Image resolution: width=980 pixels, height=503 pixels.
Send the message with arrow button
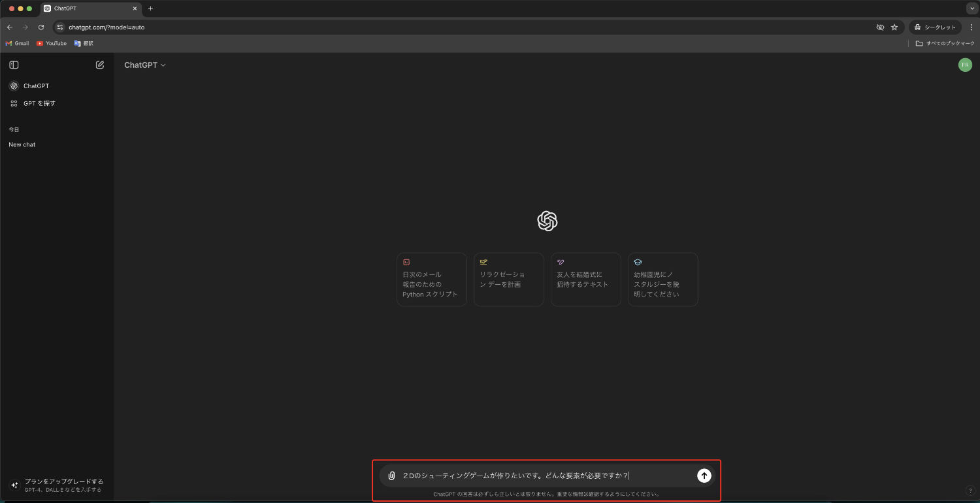click(x=704, y=476)
